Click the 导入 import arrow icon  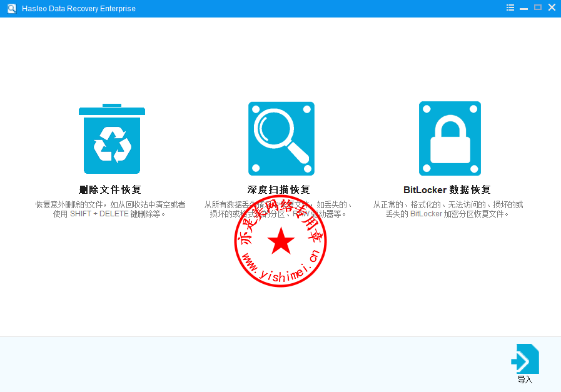(525, 359)
